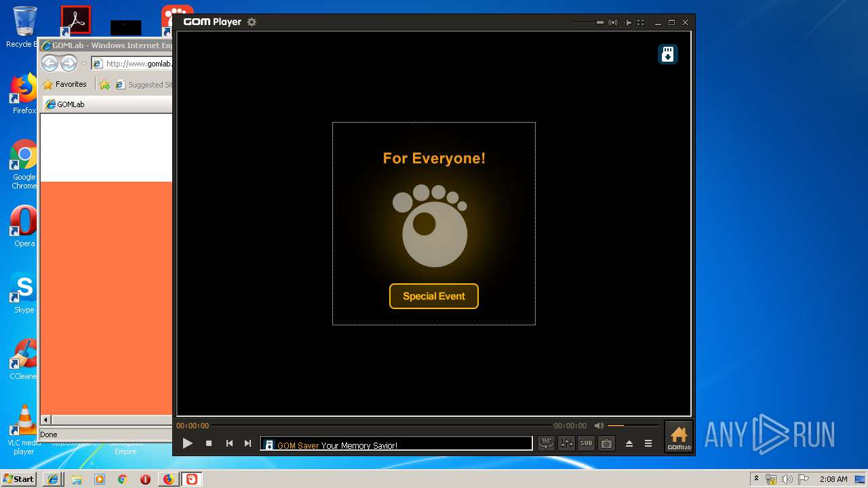Click the taskbar clock 2:08 AM

[833, 479]
